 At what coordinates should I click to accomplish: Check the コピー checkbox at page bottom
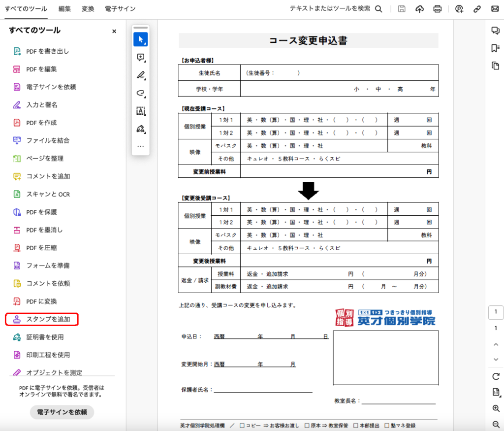(x=242, y=426)
